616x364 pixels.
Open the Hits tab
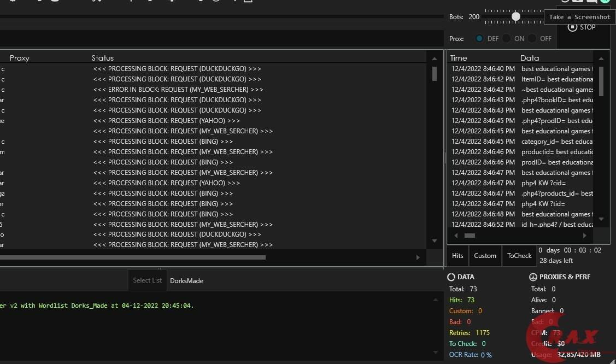pos(457,256)
